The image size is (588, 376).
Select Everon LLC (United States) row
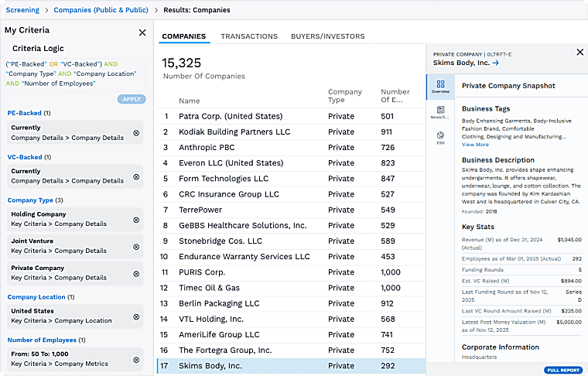click(292, 163)
